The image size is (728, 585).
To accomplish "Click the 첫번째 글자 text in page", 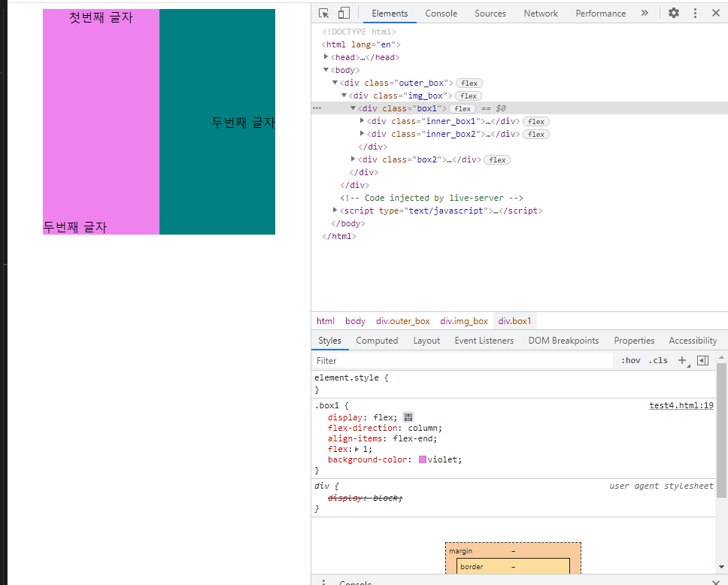I will tap(101, 17).
